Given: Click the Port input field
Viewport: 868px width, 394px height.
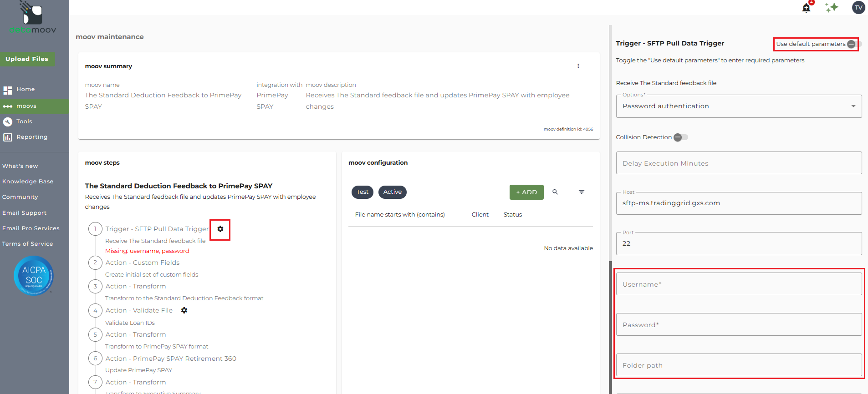Looking at the screenshot, I should coord(739,243).
